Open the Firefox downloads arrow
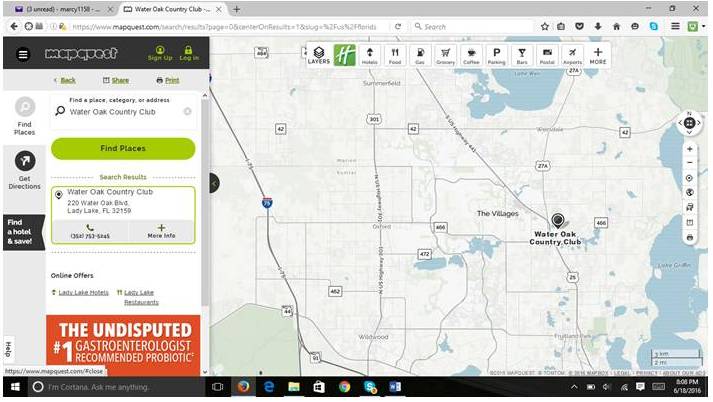The width and height of the screenshot is (713, 402). click(598, 27)
